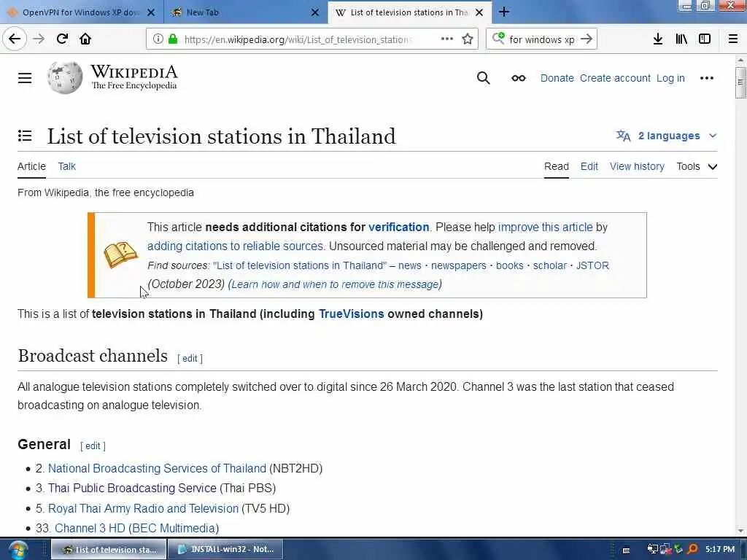Open the verification link

coord(399,227)
